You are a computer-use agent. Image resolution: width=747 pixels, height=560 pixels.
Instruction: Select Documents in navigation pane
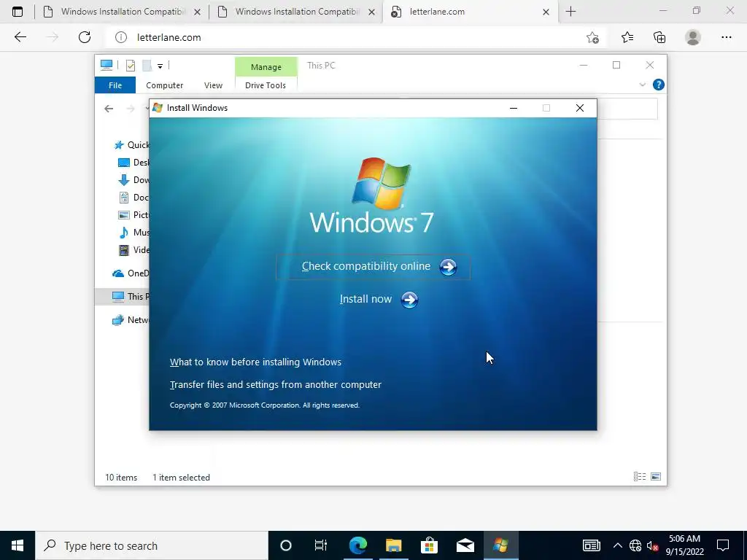pos(133,197)
